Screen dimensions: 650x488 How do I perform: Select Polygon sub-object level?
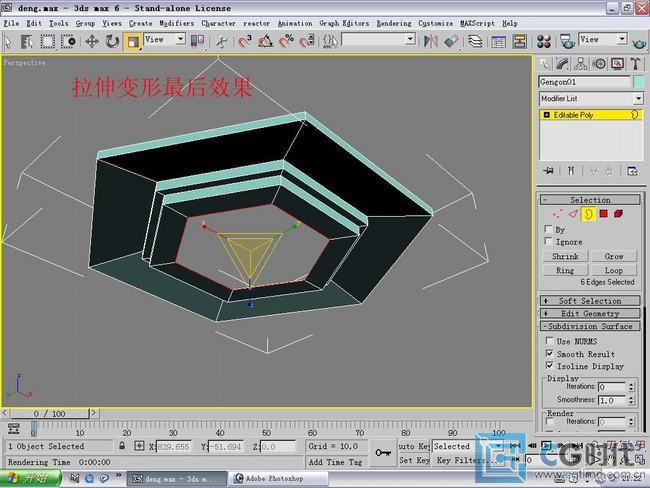(x=604, y=214)
